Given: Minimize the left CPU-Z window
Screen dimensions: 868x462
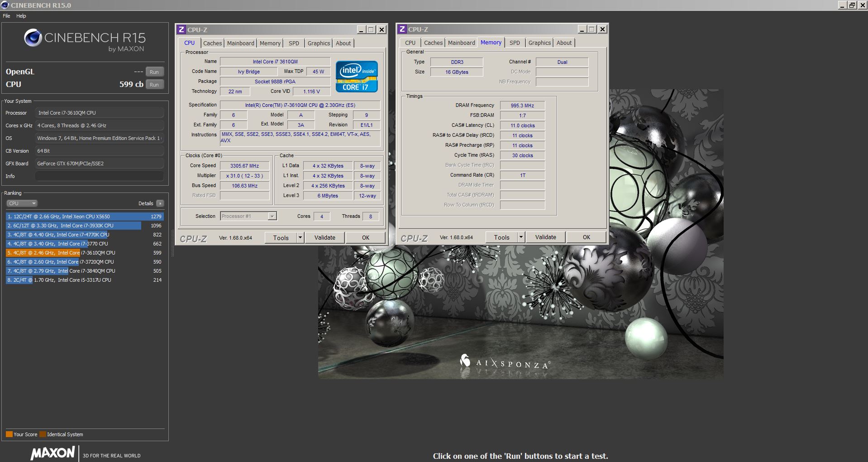Looking at the screenshot, I should point(361,29).
